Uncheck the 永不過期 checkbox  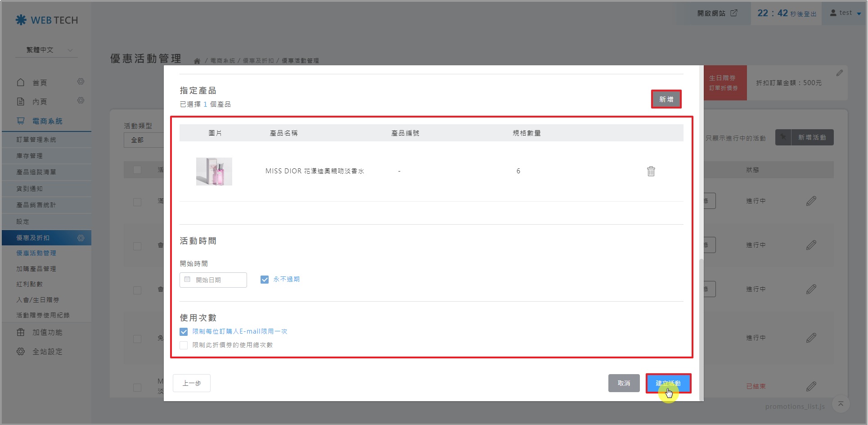point(265,280)
